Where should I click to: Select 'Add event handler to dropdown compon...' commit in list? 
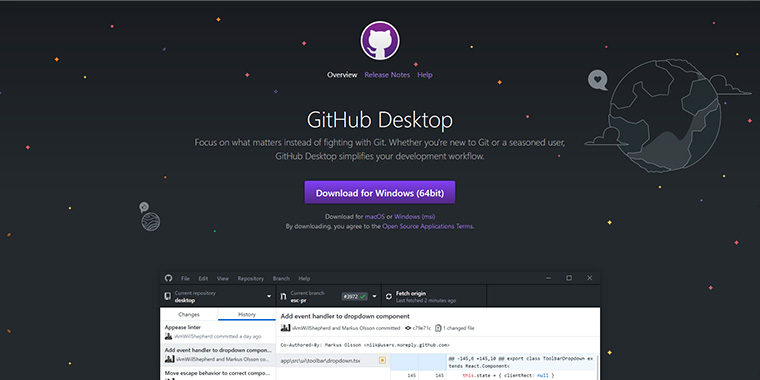point(218,354)
